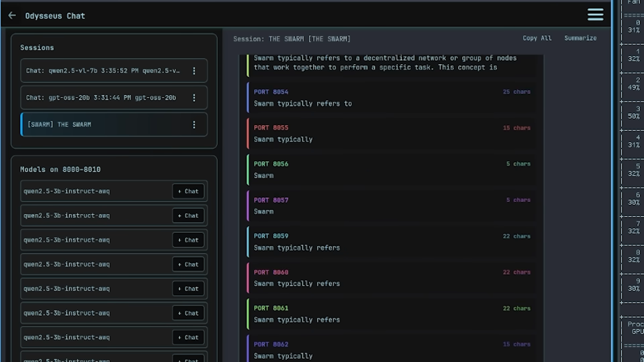644x362 pixels.
Task: Open the hamburger menu in the top right
Action: (x=595, y=14)
